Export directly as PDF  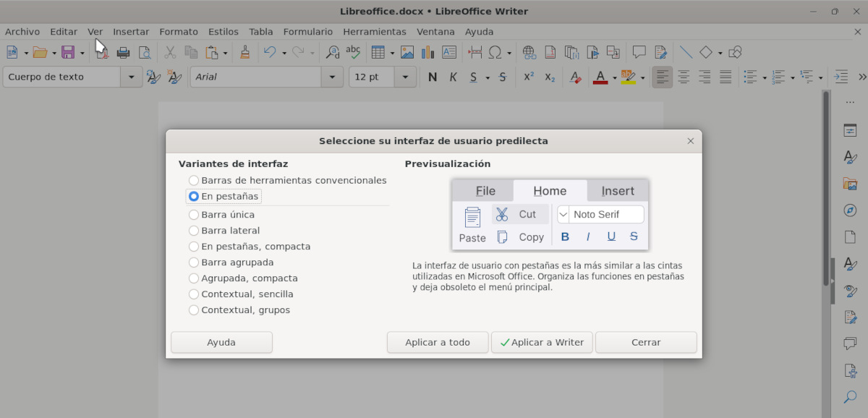click(x=102, y=52)
